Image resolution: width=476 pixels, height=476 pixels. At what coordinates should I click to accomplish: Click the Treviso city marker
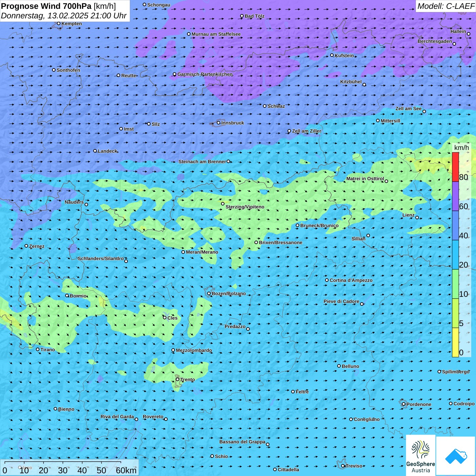[x=343, y=466]
